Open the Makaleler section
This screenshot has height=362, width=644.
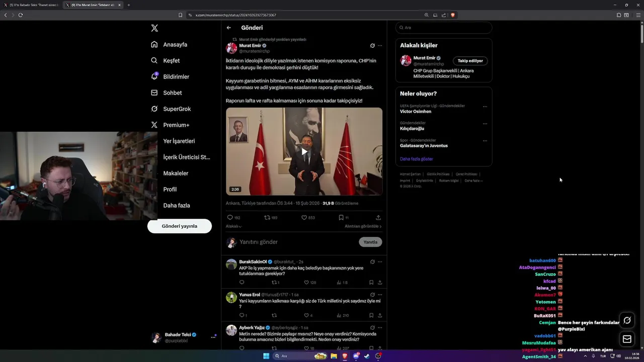(x=176, y=173)
